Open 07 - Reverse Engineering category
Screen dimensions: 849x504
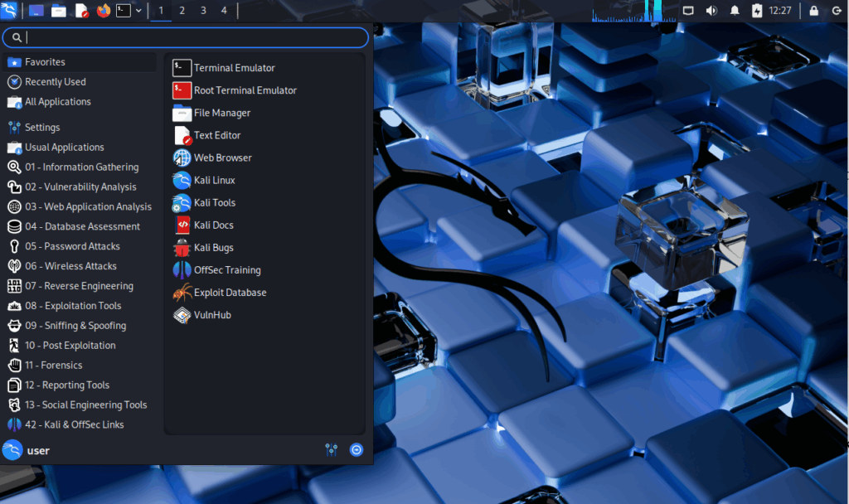point(80,286)
